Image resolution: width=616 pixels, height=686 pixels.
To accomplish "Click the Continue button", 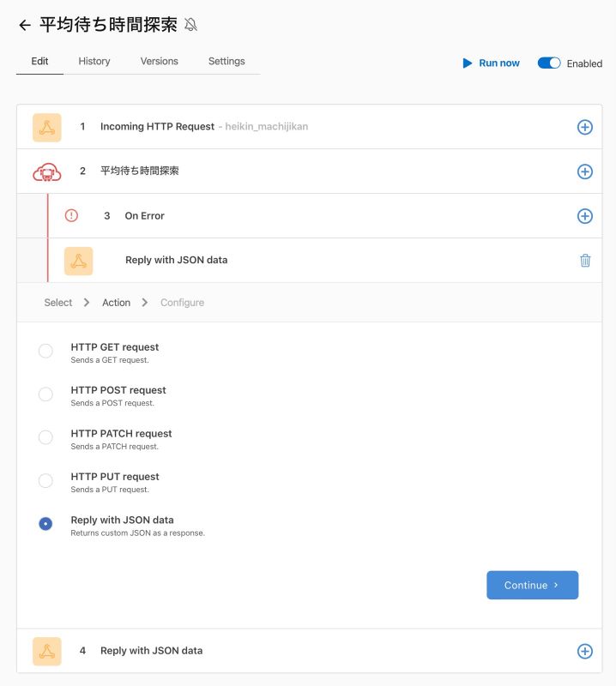I will coord(533,585).
